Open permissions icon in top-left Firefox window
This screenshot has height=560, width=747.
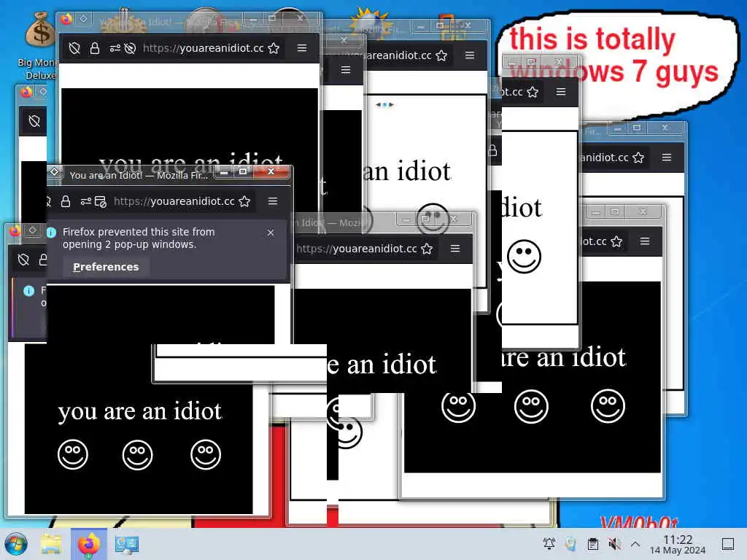pyautogui.click(x=115, y=48)
